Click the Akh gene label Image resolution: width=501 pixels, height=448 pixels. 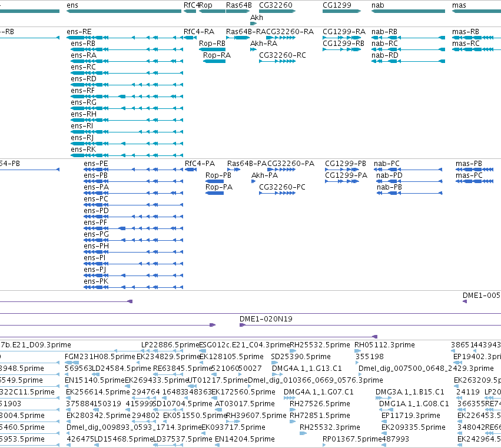[257, 18]
